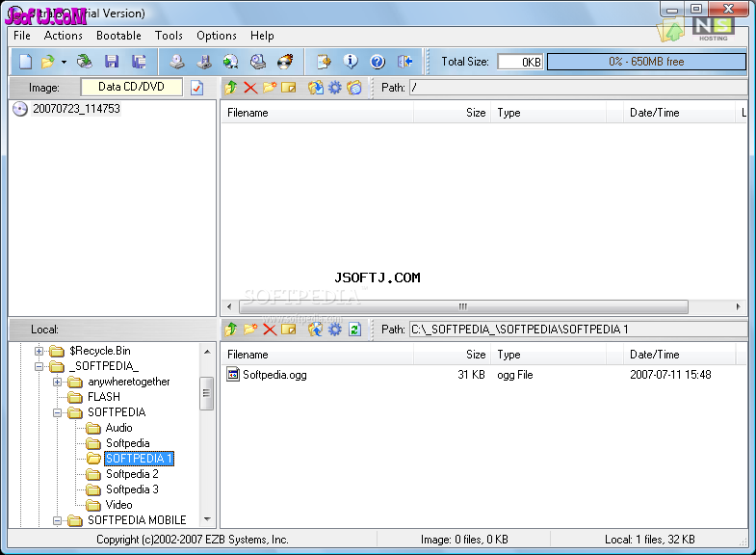756x555 pixels.
Task: Click the Total Size field showing 0KB
Action: click(521, 62)
